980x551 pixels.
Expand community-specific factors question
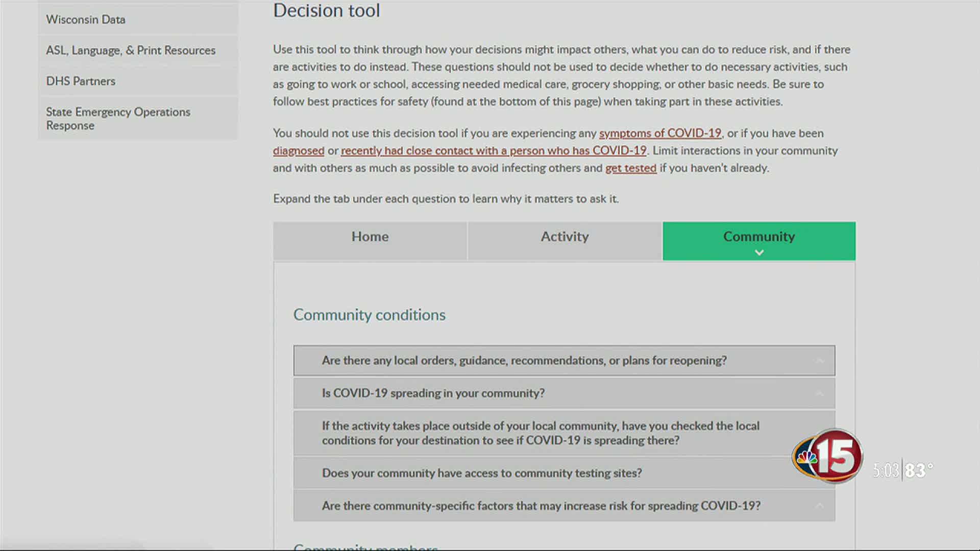pyautogui.click(x=541, y=506)
